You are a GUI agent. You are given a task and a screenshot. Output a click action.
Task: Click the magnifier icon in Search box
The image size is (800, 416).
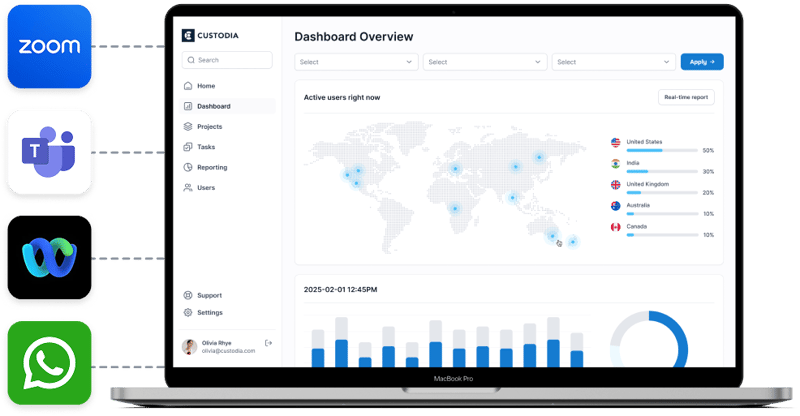point(191,60)
